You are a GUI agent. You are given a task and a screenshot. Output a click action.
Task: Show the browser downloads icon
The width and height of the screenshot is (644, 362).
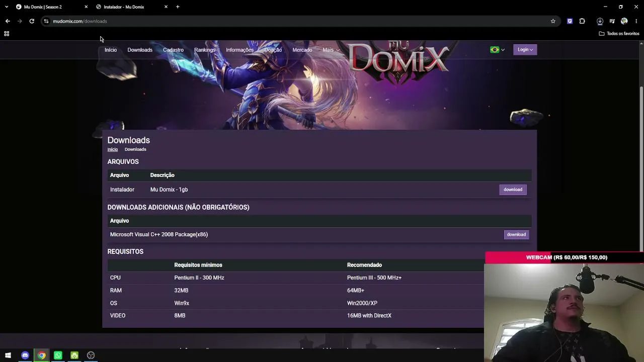pos(600,21)
